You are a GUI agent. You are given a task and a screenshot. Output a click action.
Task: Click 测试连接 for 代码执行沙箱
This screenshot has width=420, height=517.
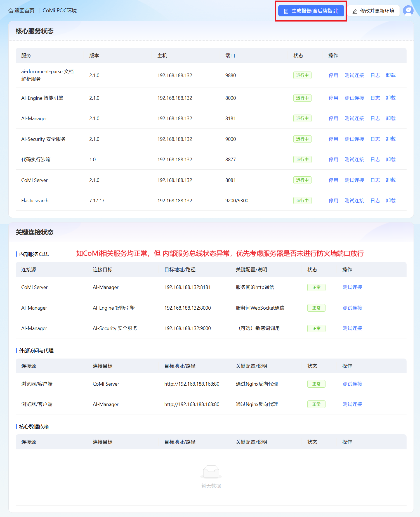click(x=354, y=160)
